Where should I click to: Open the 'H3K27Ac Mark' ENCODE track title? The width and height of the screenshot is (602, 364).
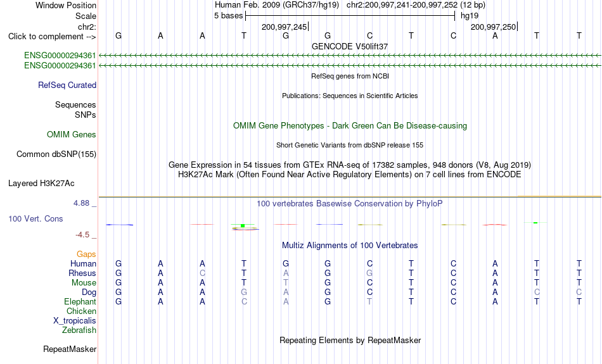click(350, 175)
